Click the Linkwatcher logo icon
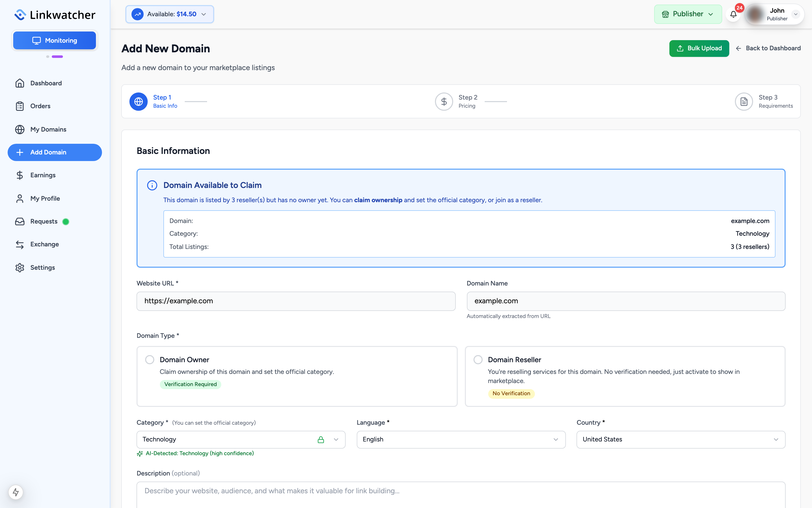 20,14
